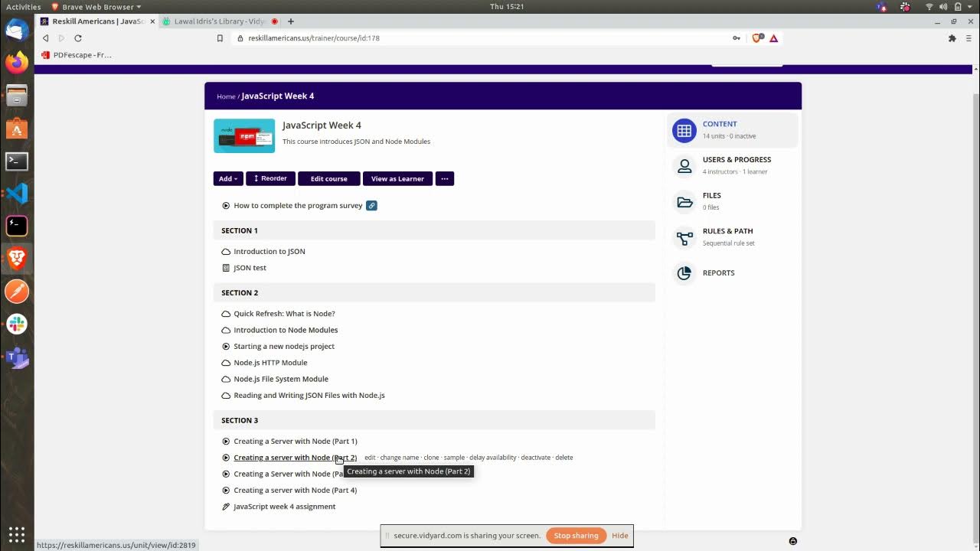Switch to Reskill Americans browser tab

(96, 21)
